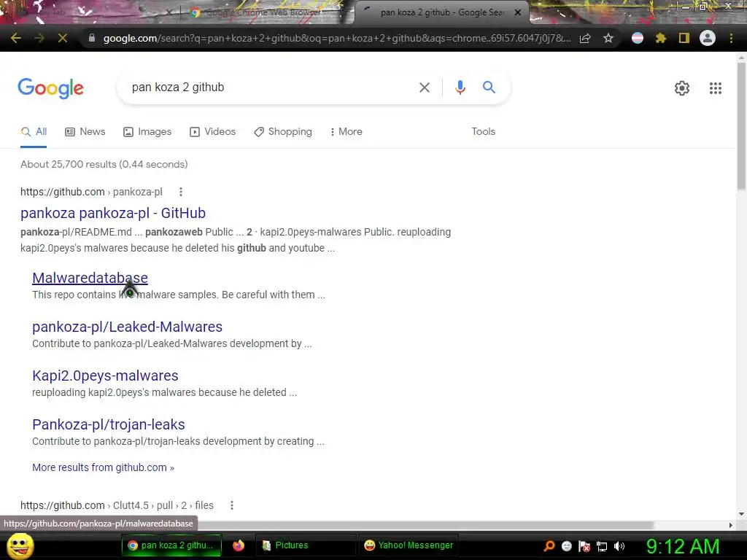747x560 pixels.
Task: Open the smiley Start button
Action: [20, 545]
